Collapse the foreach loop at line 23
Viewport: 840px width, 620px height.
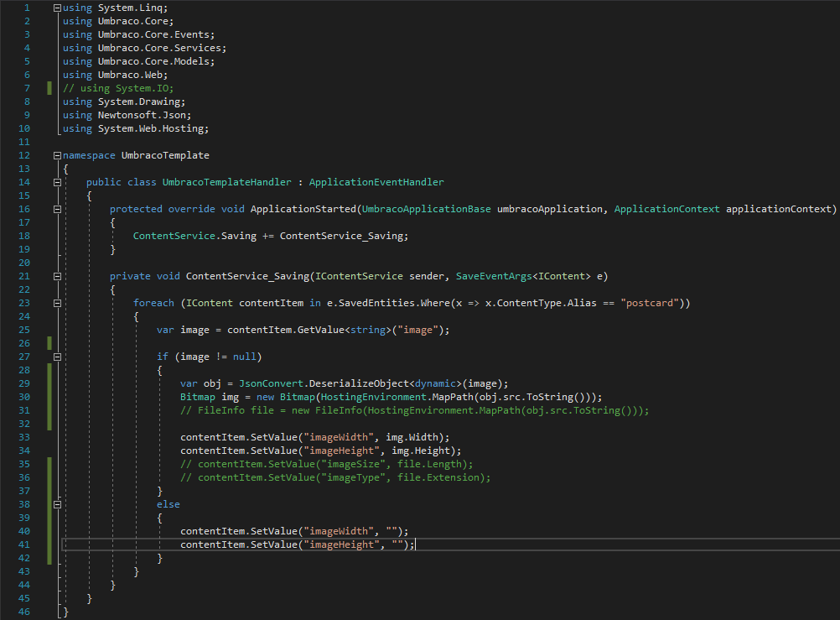click(x=57, y=303)
